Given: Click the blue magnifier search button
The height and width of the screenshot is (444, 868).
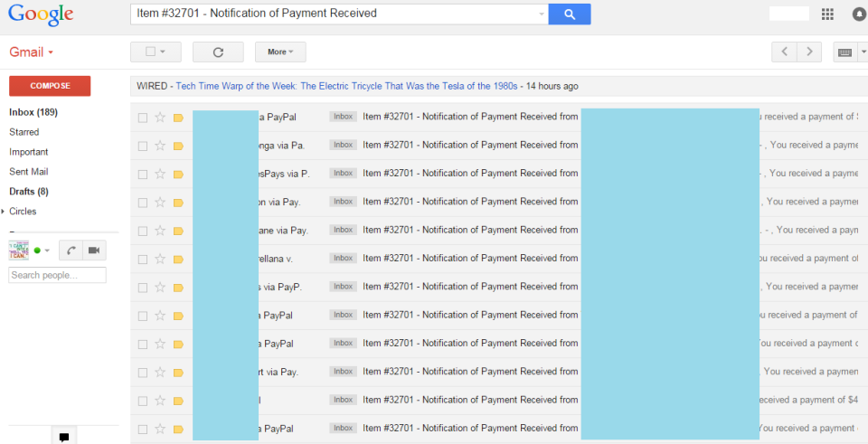Looking at the screenshot, I should (x=569, y=14).
